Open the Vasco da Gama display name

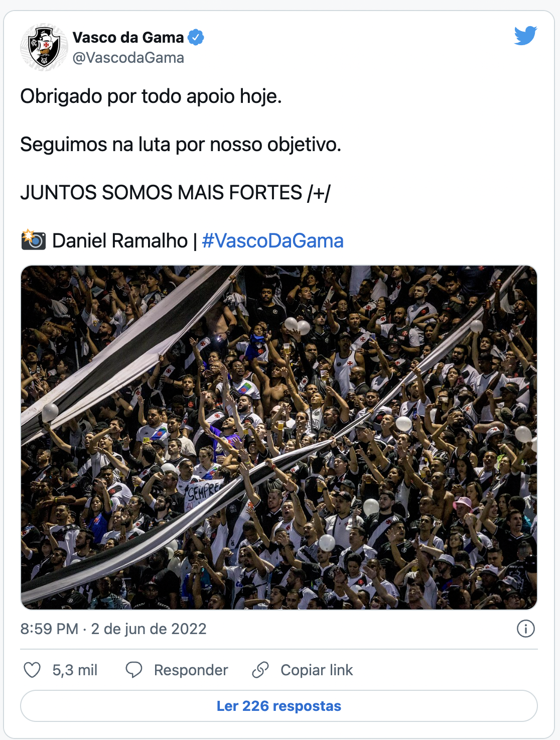(128, 37)
